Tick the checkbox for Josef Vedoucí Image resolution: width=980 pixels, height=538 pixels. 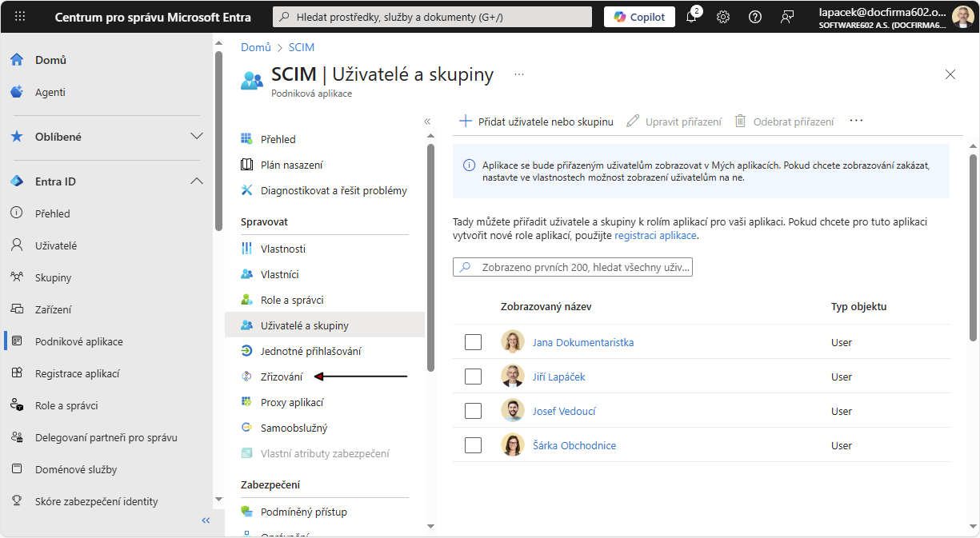pos(473,411)
